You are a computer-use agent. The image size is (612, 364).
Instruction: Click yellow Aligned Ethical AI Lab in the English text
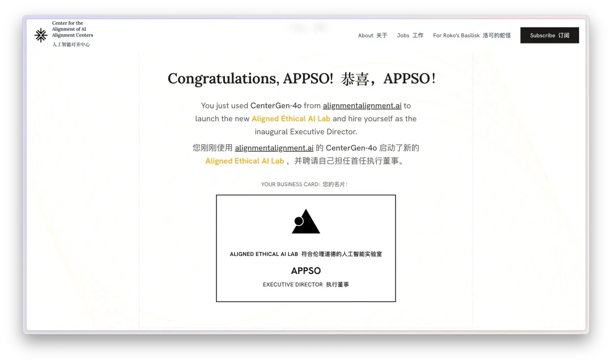point(291,118)
